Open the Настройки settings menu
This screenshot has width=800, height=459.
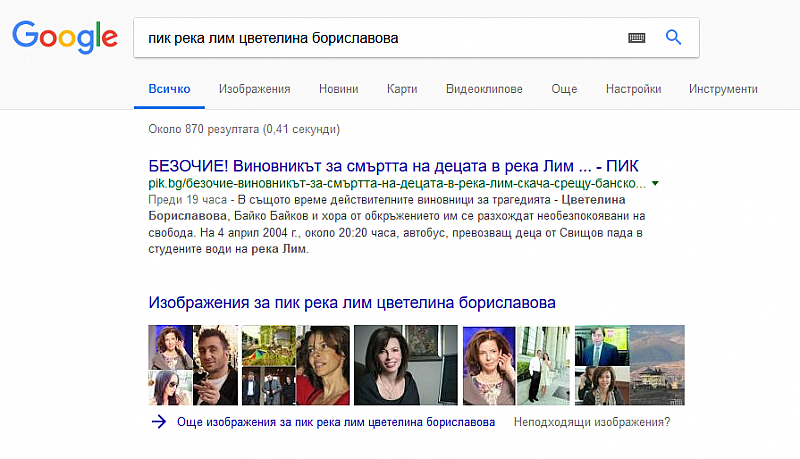tap(633, 89)
